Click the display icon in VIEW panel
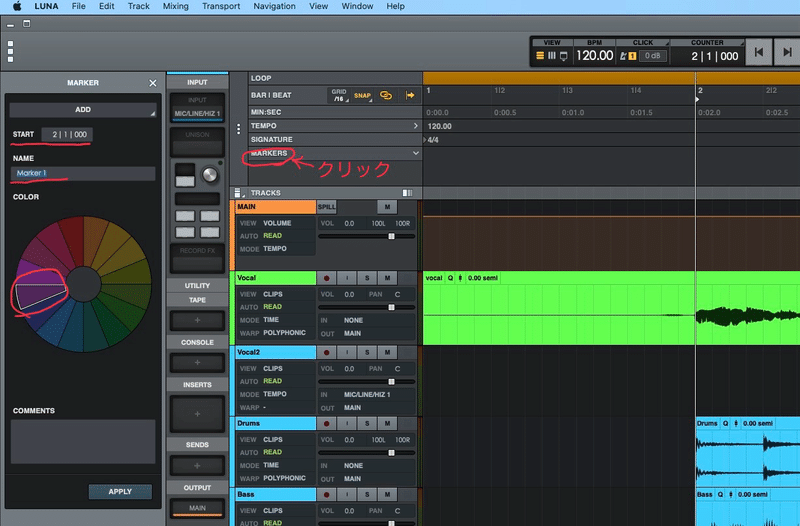800x526 pixels. (564, 56)
